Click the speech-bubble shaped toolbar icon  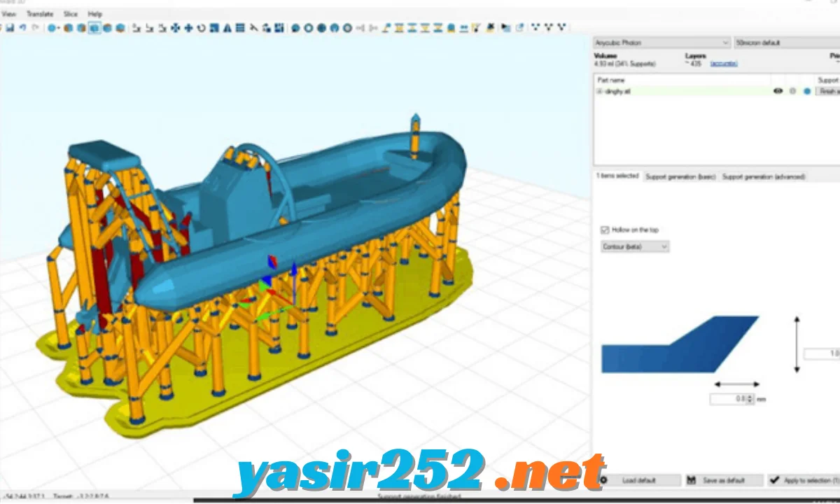[x=295, y=28]
